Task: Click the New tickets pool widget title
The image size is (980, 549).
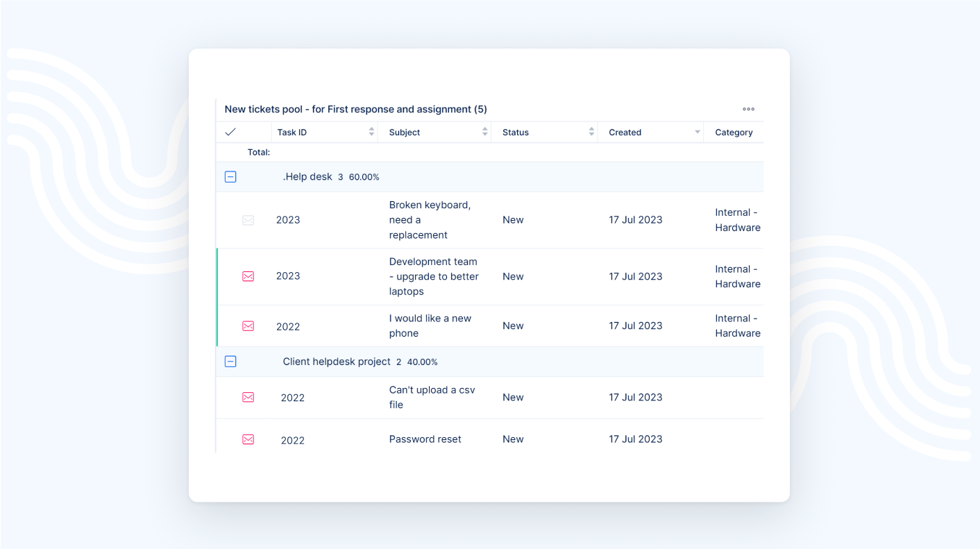Action: [x=355, y=109]
